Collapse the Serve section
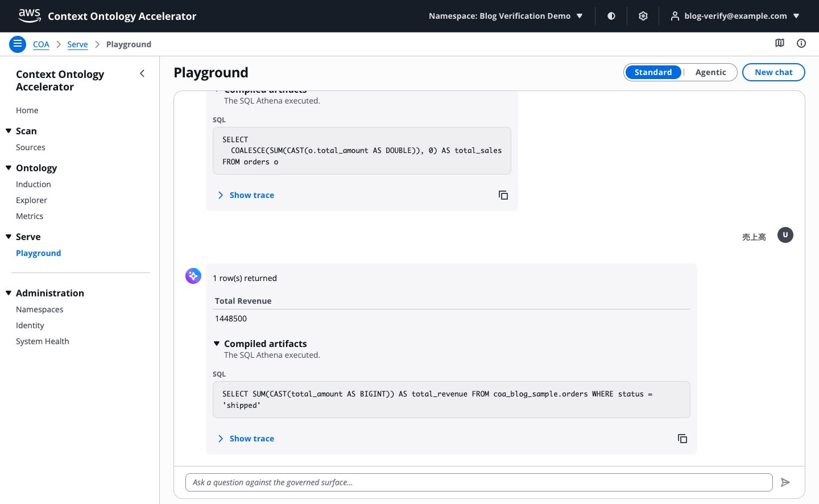Screen dimensions: 819x504 coord(9,237)
